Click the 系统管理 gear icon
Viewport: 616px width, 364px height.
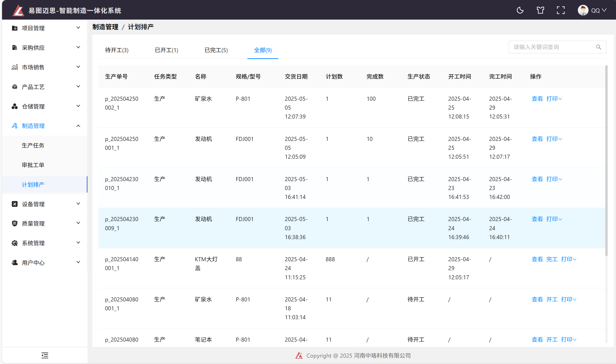(x=15, y=243)
